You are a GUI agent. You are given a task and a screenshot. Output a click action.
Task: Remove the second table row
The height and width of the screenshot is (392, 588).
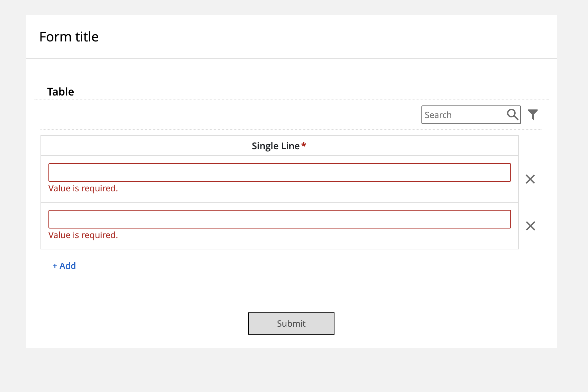coord(530,226)
